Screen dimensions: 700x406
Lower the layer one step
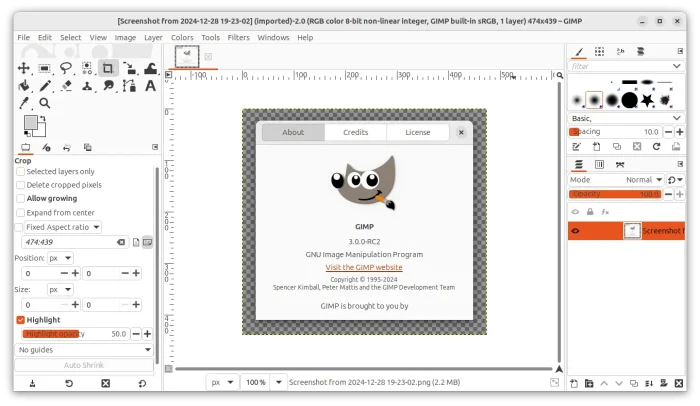(x=619, y=383)
